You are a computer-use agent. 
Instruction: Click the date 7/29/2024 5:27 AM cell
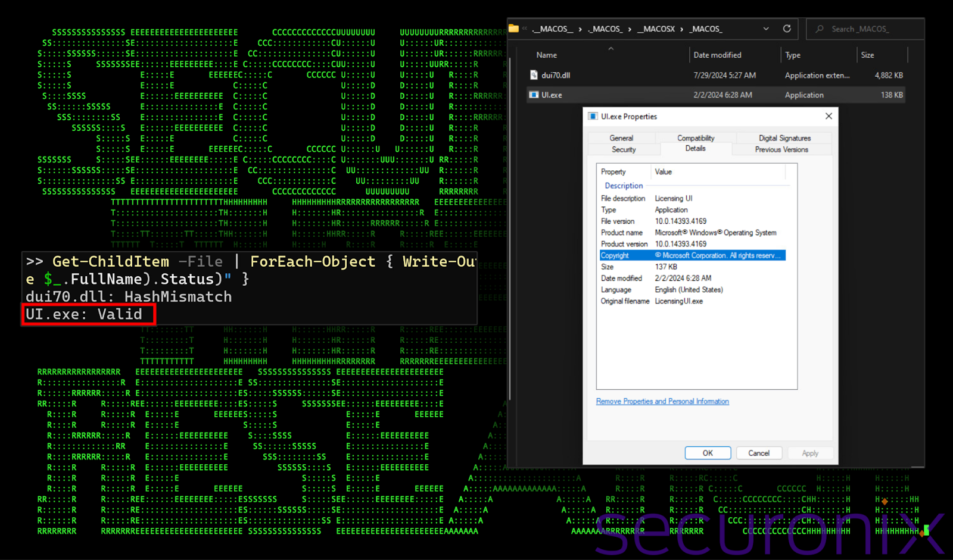point(724,75)
